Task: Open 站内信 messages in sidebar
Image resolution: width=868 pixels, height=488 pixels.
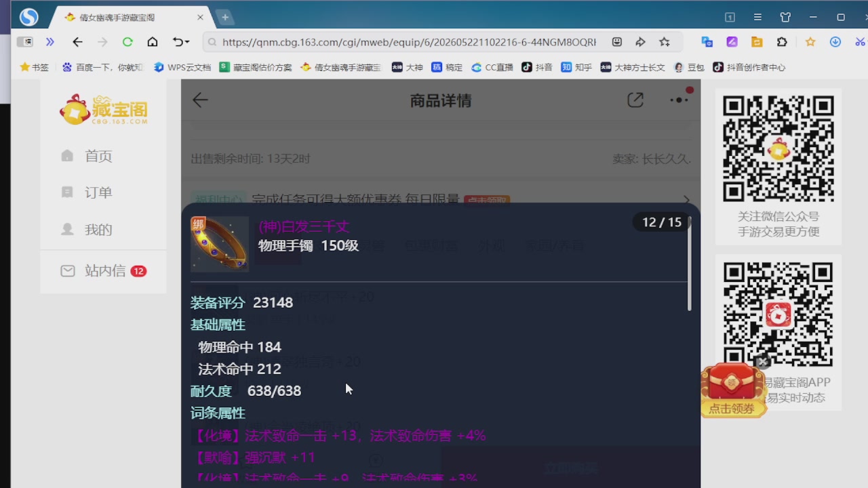Action: tap(103, 271)
